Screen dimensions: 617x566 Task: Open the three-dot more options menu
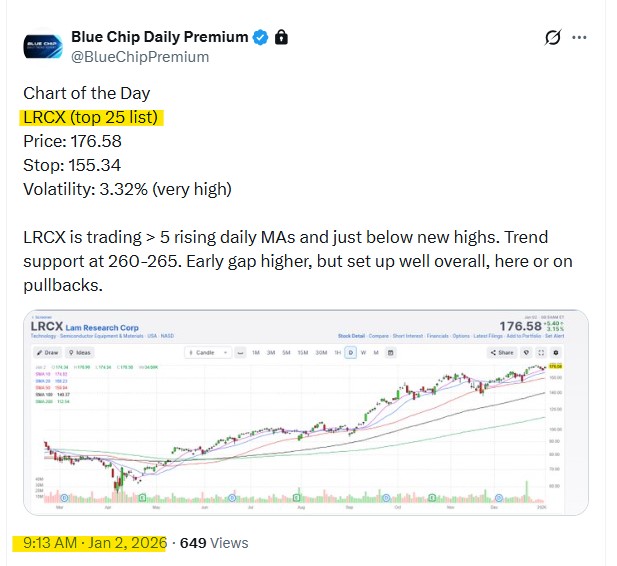point(579,38)
